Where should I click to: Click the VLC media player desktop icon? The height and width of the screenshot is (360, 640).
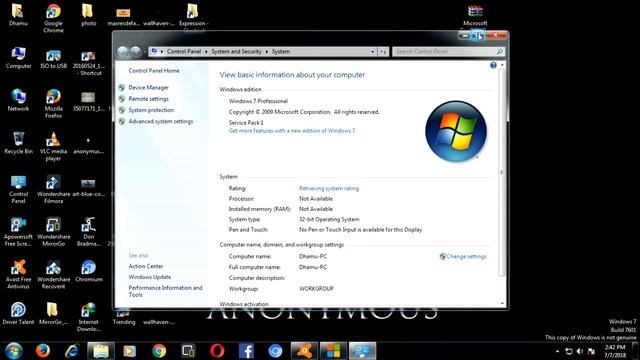tap(53, 146)
